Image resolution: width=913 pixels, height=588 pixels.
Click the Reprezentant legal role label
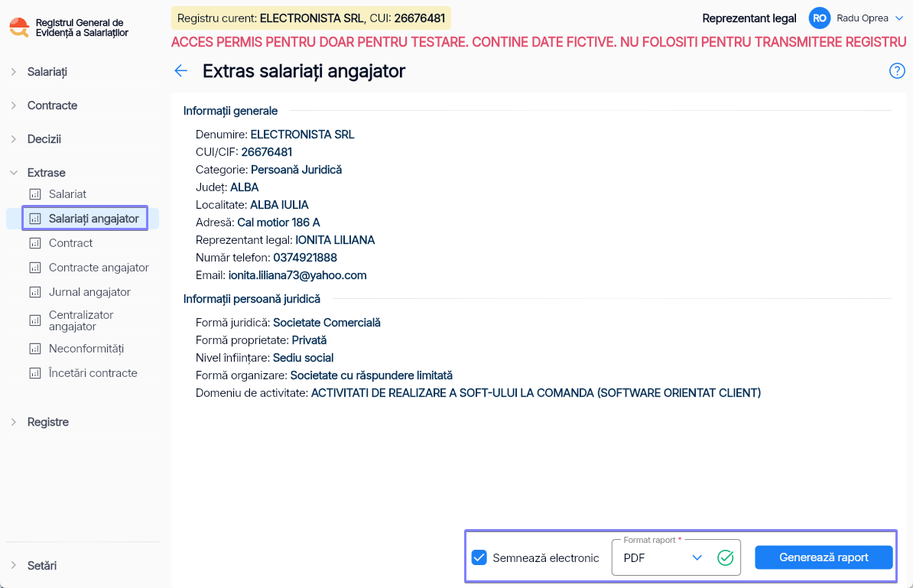coord(749,18)
